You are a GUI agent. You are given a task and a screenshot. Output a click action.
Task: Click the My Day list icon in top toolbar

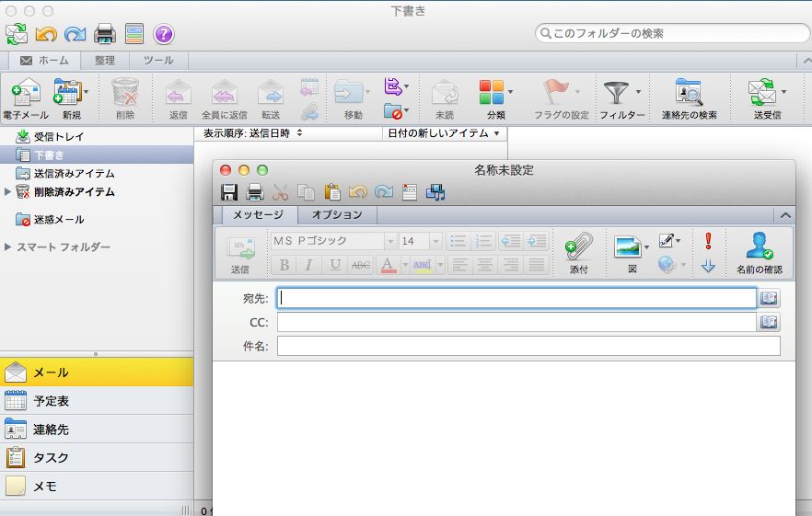134,34
